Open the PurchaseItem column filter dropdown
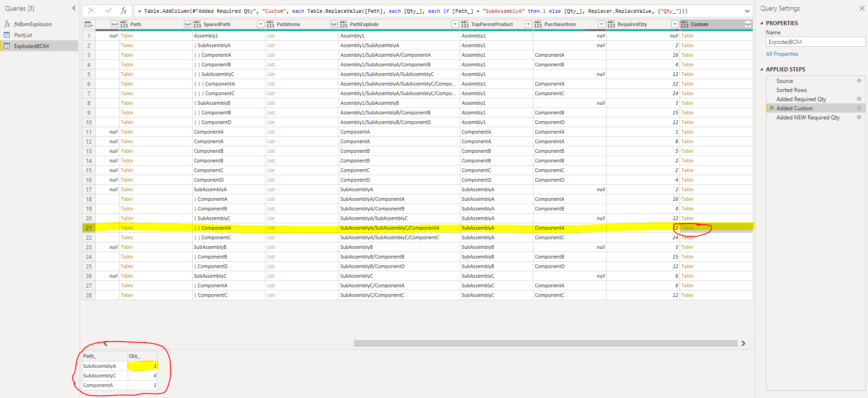The image size is (868, 398). [602, 24]
